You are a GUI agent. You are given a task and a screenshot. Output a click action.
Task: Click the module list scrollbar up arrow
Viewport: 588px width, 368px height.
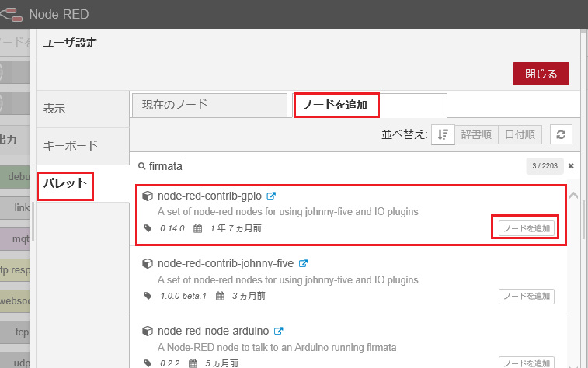pos(574,195)
